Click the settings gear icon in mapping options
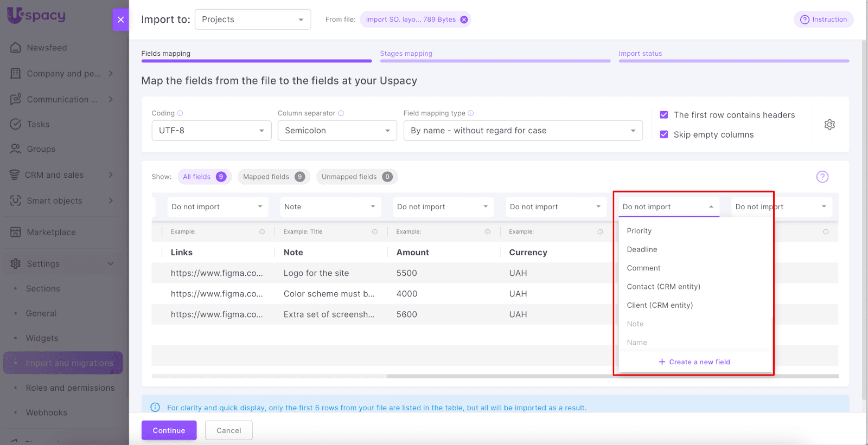Viewport: 868px width, 445px height. tap(829, 125)
